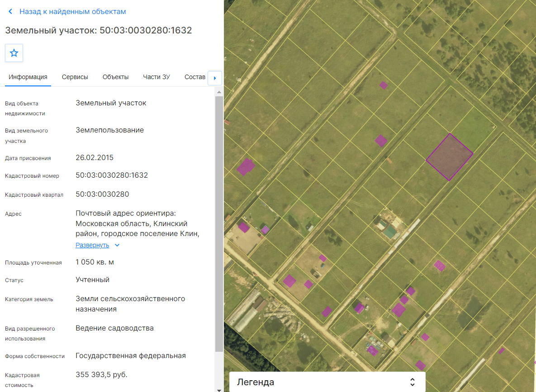536x392 pixels.
Task: Click cadastral cost 355 393,5 руб.
Action: tap(101, 374)
